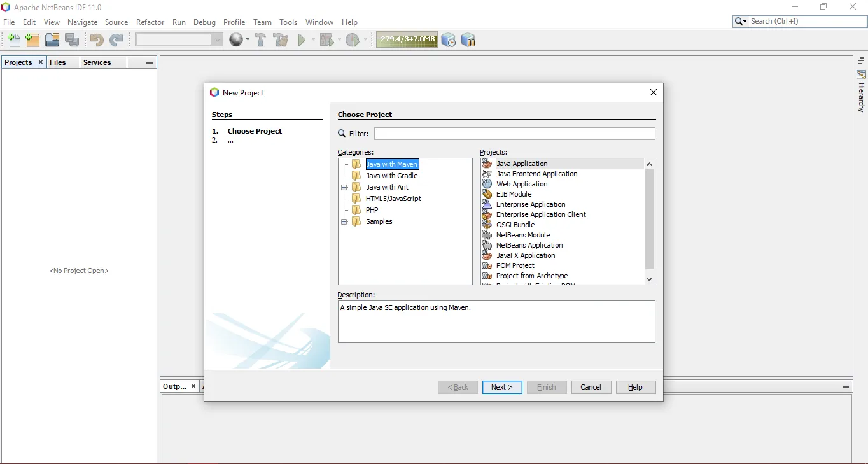Click the Filter input field
Image resolution: width=868 pixels, height=464 pixels.
(x=514, y=134)
